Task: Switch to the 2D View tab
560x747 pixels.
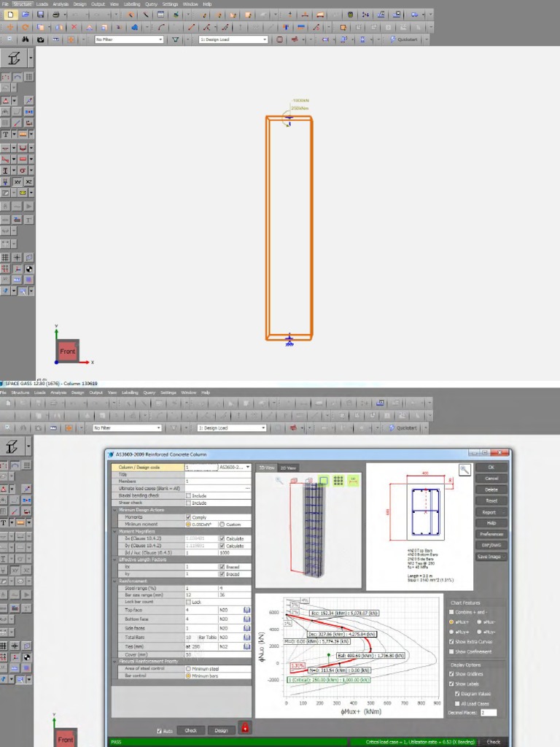Action: 288,467
